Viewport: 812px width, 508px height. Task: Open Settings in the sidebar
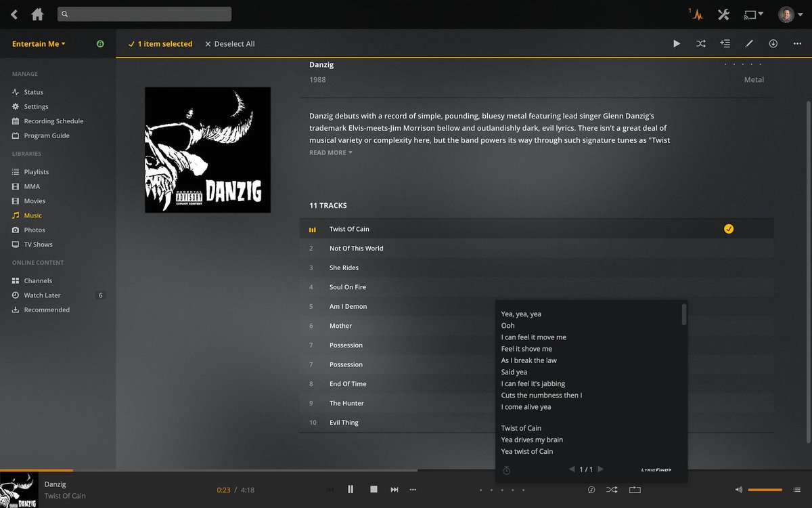(x=36, y=106)
